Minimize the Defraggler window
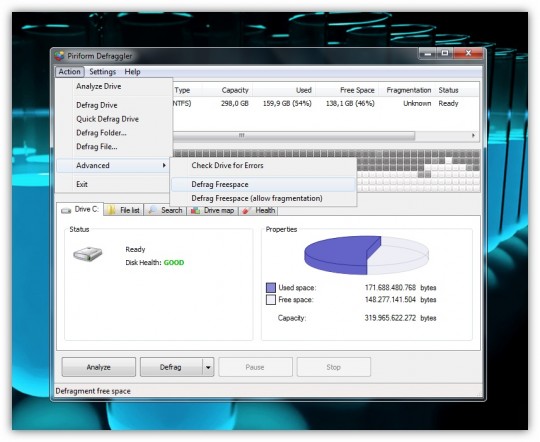540x442 pixels. [428, 53]
